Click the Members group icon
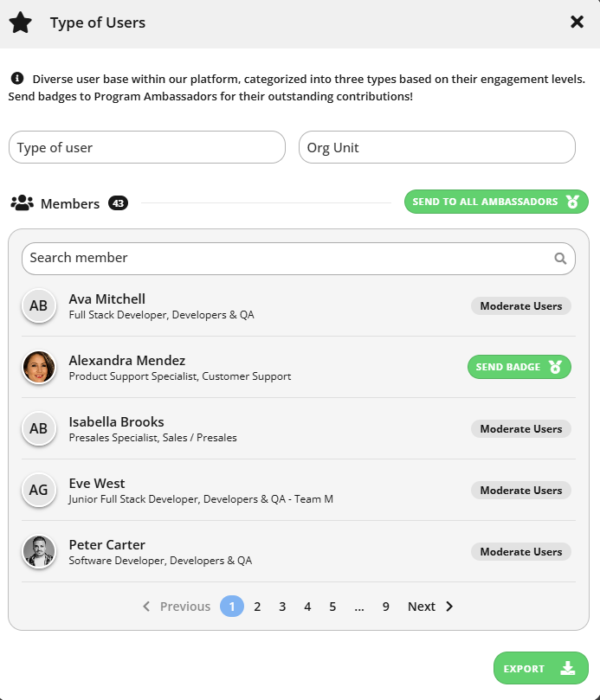 (x=22, y=202)
